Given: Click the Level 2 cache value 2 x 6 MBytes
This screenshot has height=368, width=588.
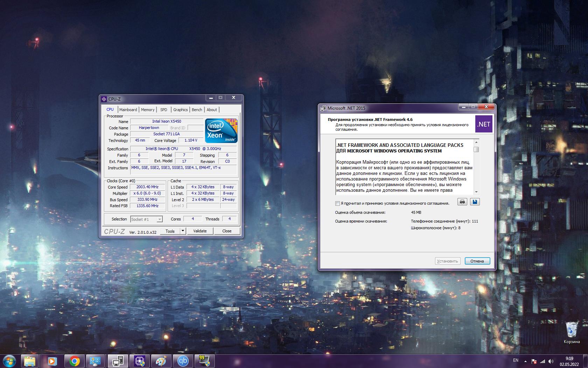Looking at the screenshot, I should [x=203, y=199].
